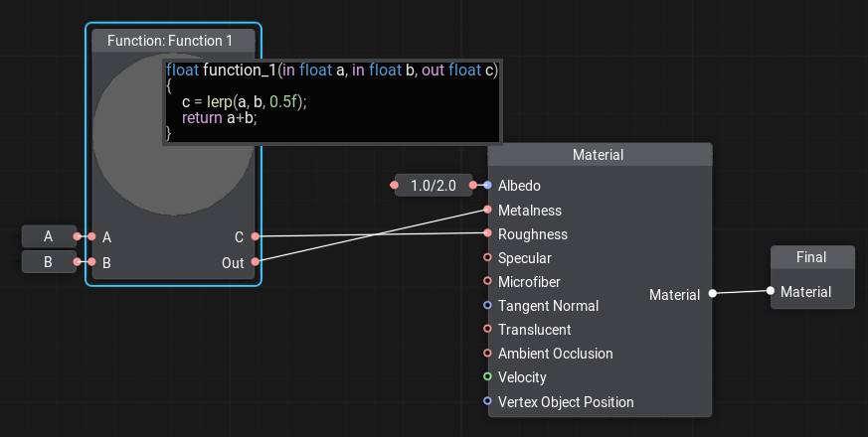Click the Albedo input pin
The image size is (868, 437).
click(x=487, y=186)
